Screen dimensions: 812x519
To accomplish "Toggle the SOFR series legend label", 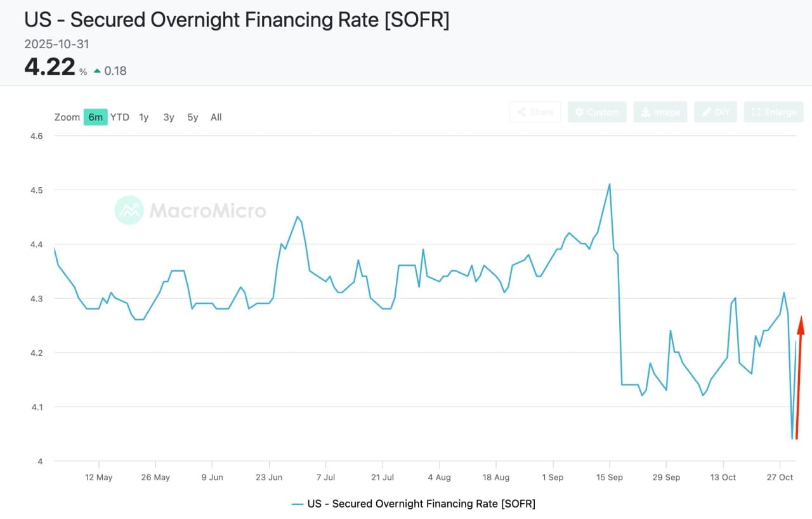I will pos(421,504).
